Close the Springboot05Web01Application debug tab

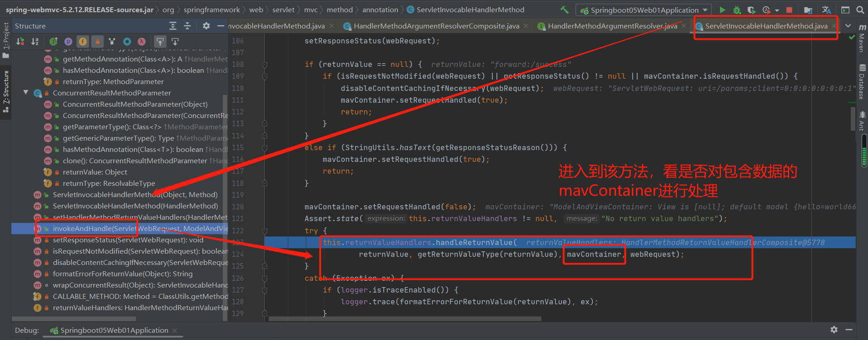pyautogui.click(x=175, y=331)
